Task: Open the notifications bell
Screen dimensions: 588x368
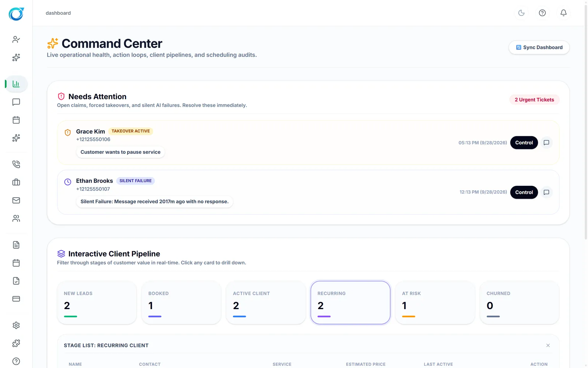Action: (x=563, y=13)
